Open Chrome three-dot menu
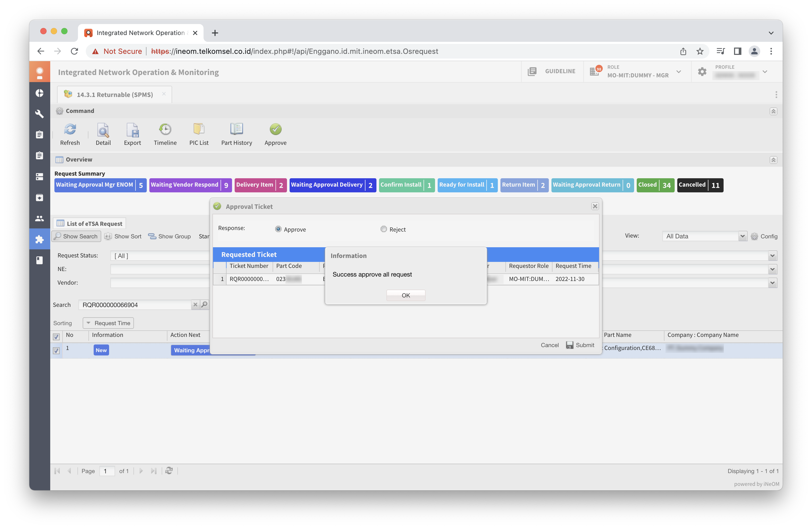 (771, 51)
